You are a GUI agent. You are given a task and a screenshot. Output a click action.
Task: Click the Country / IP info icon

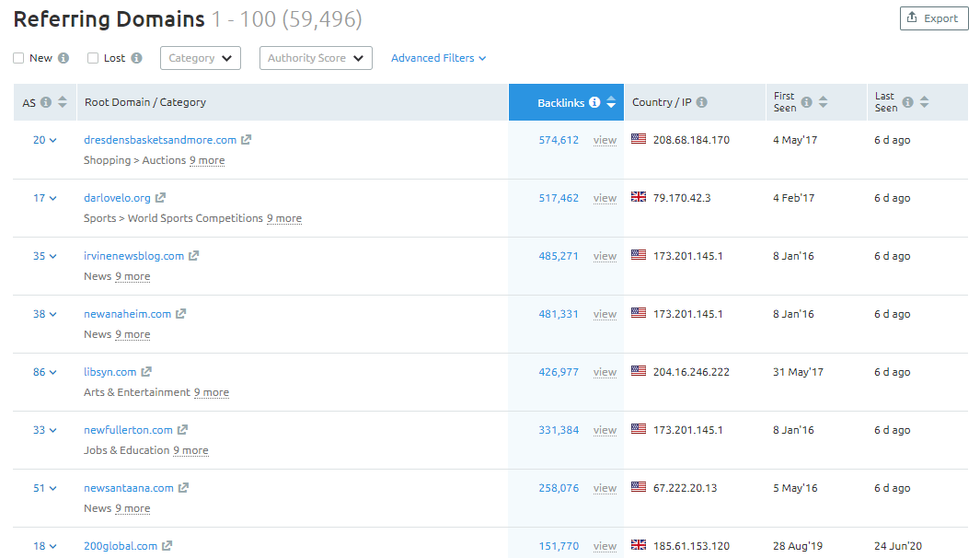point(702,102)
